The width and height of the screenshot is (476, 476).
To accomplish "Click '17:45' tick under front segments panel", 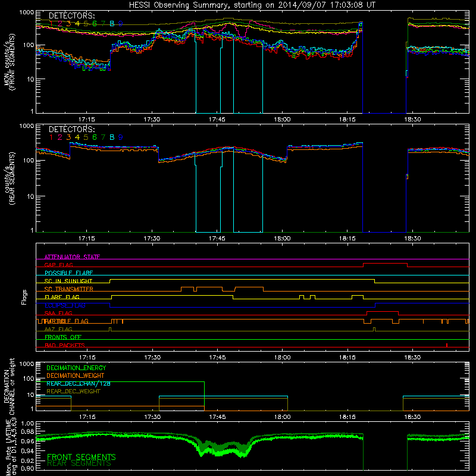I will [217, 120].
